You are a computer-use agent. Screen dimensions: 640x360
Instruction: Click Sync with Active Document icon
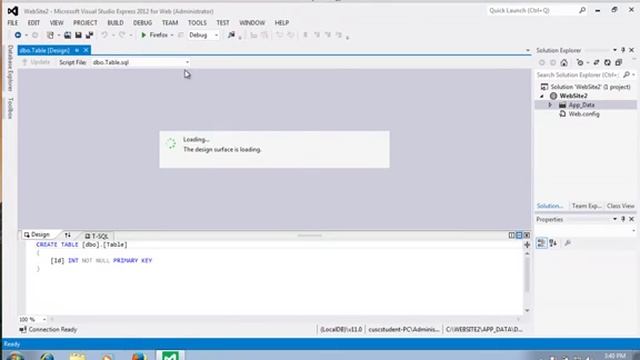click(x=596, y=62)
